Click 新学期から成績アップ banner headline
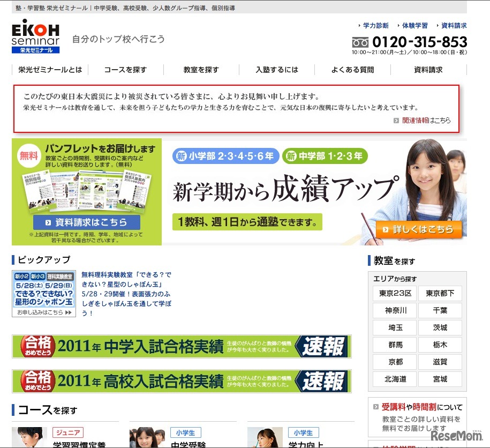The image size is (490, 448). coord(285,190)
